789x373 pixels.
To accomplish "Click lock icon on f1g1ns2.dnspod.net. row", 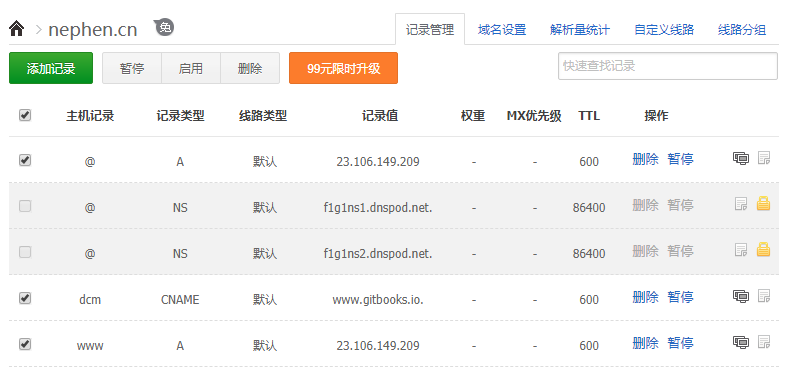I will (x=763, y=249).
